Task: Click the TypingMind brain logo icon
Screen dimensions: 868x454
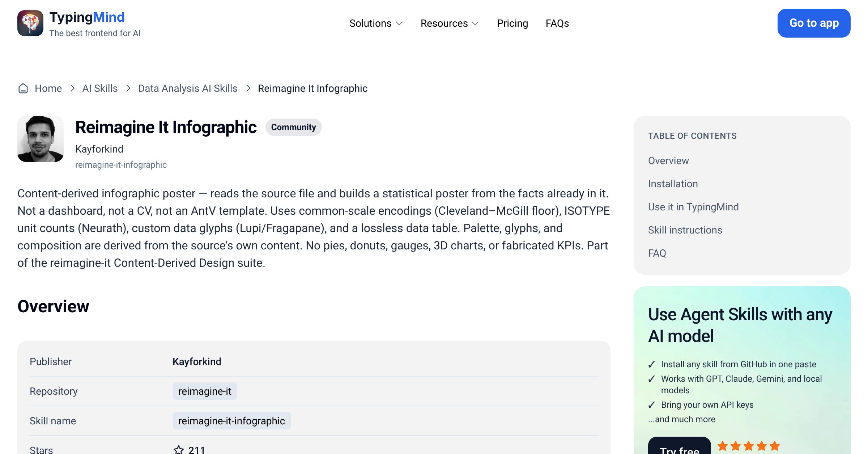Action: [30, 23]
